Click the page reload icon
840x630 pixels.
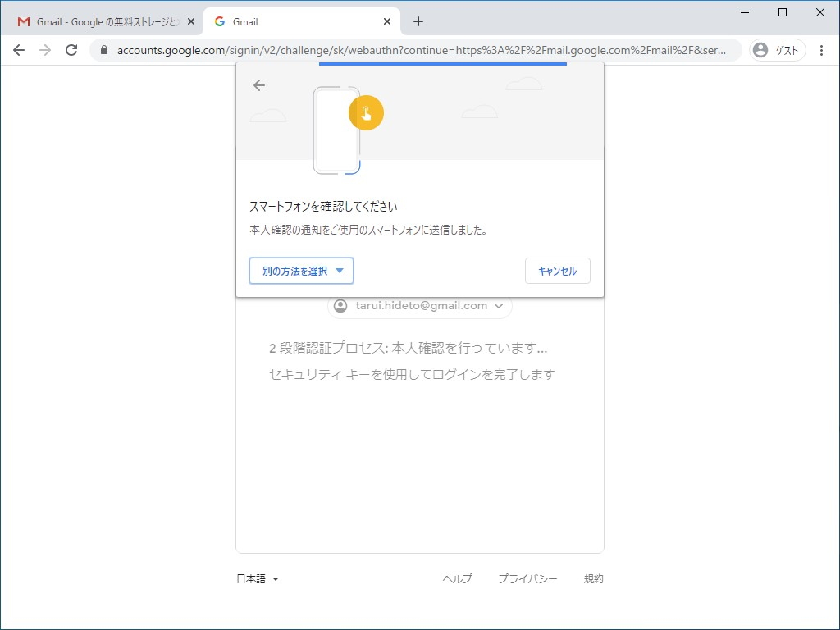(x=70, y=50)
